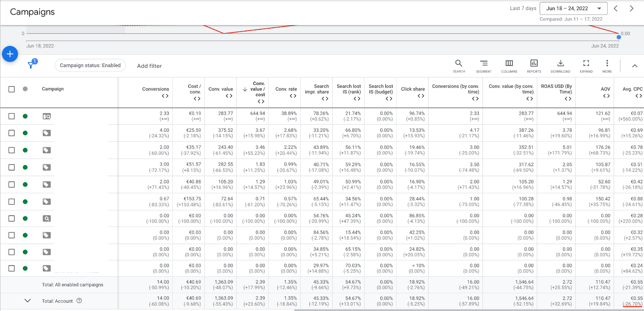Viewport: 644px width, 311px height.
Task: Click the blue chart endpoint at Jun 24
Action: tap(619, 37)
